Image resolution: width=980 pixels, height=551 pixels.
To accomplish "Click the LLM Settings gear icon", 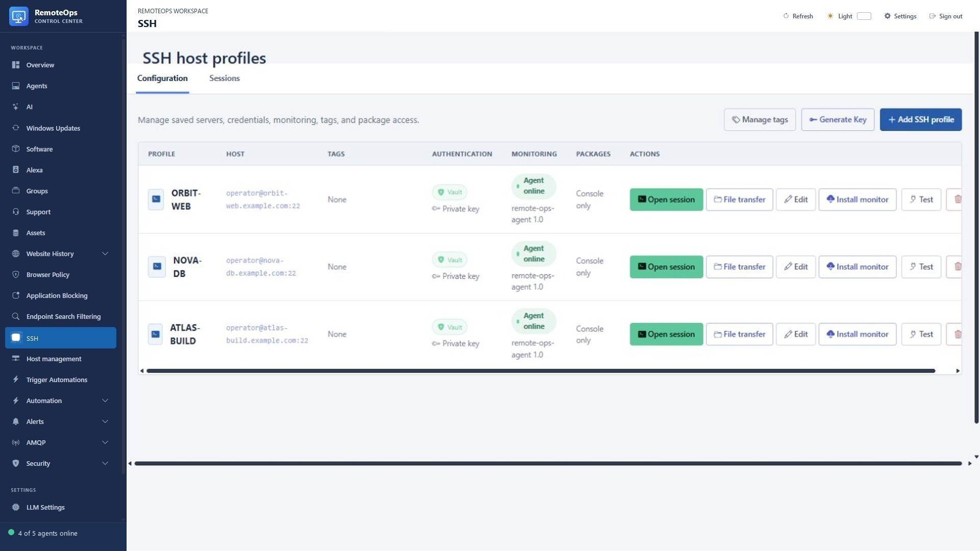I will tap(16, 507).
